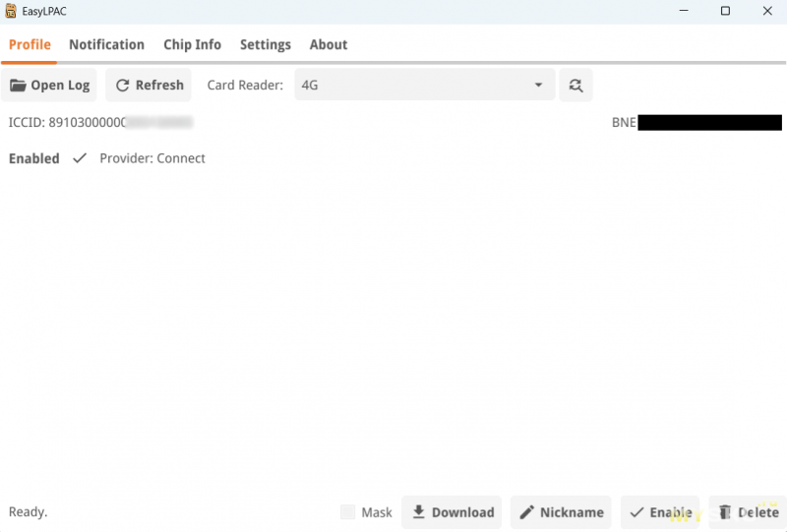
Task: Click the refresh card readers icon
Action: [x=575, y=86]
